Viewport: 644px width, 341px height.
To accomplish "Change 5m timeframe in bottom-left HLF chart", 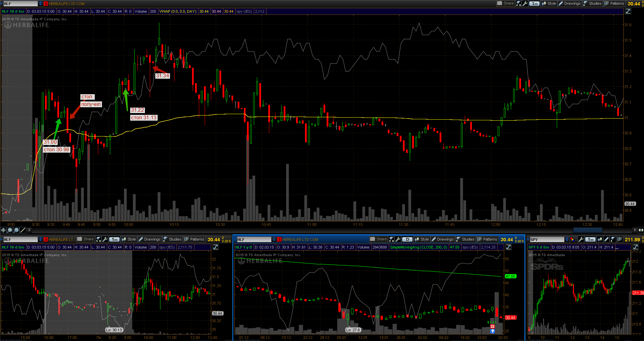I will [114, 239].
